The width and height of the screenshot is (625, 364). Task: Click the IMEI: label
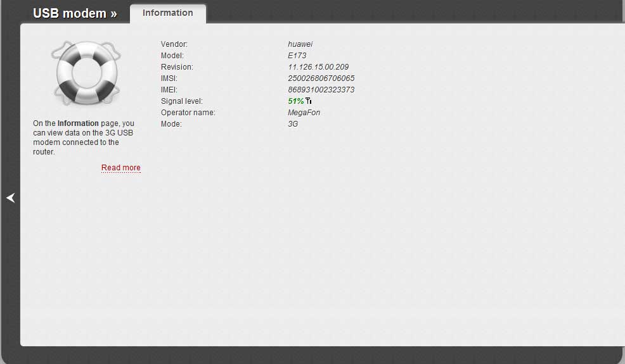169,90
